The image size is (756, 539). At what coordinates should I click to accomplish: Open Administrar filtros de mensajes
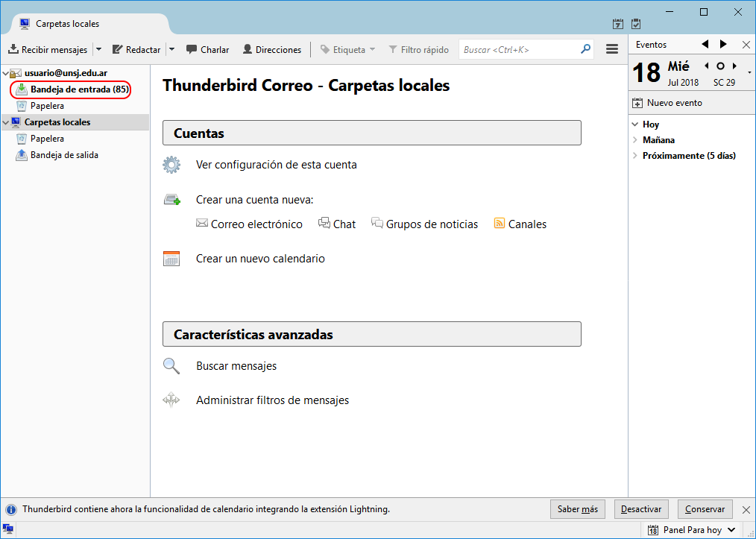272,400
